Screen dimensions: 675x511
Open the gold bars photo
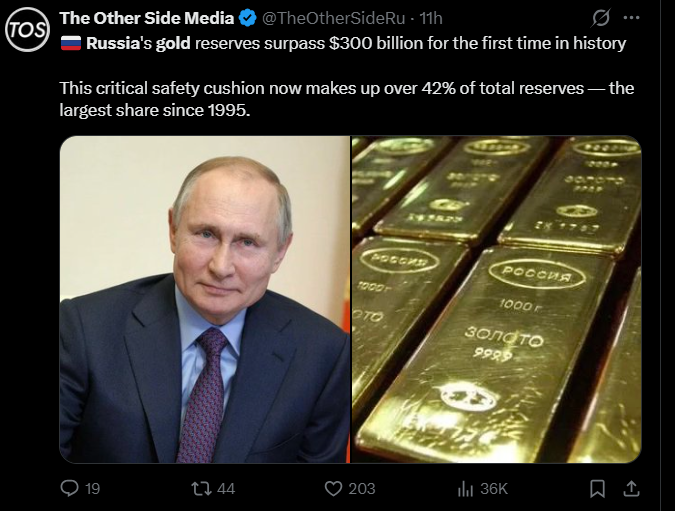[x=496, y=299]
